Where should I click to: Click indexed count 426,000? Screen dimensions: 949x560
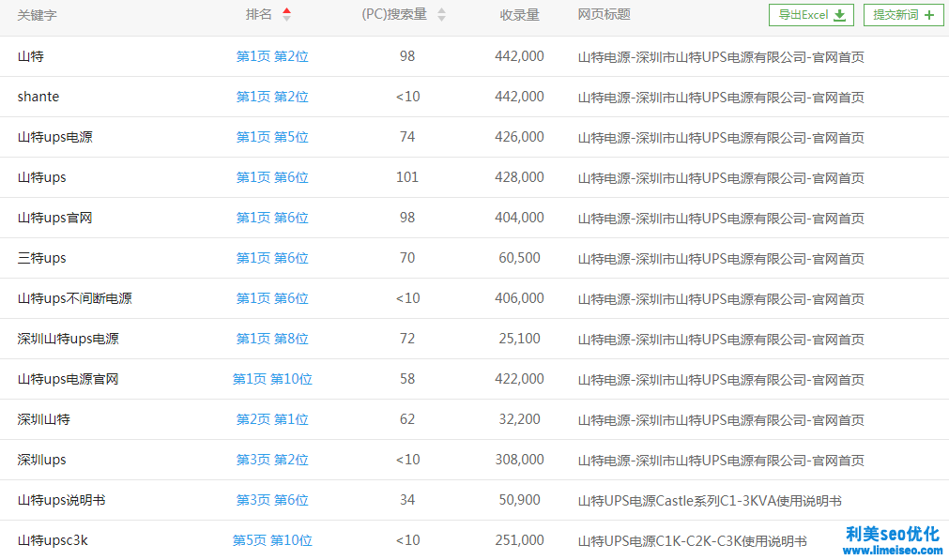coord(519,137)
